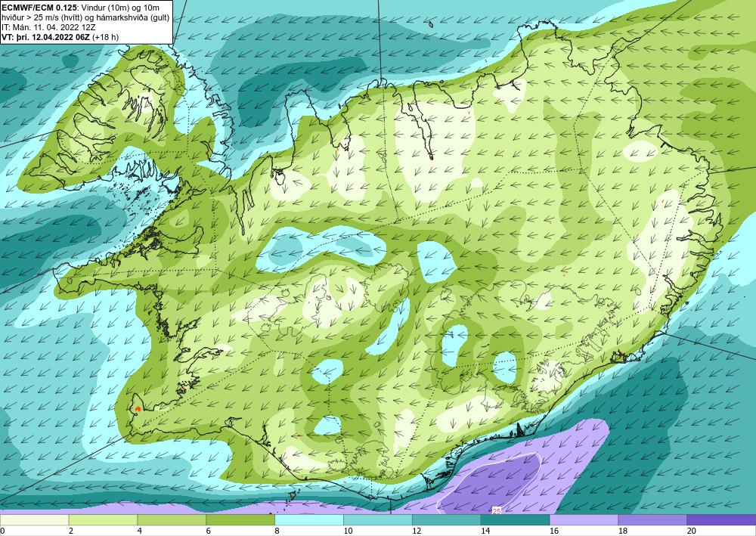Click the light green 2–4 m/s legend swatch

click(103, 520)
